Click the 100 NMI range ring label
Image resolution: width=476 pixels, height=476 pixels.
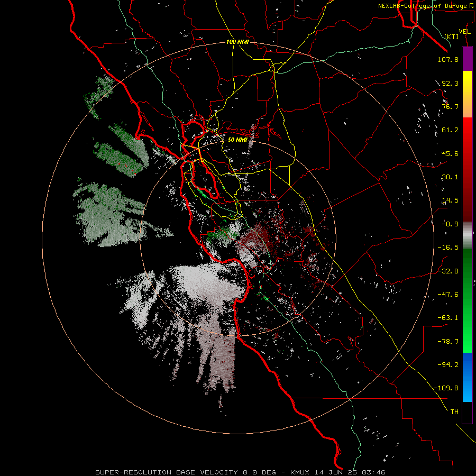coord(237,42)
